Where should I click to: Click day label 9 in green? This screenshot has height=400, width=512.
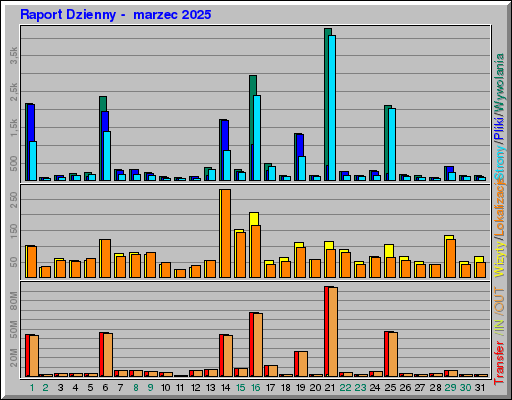click(x=151, y=388)
